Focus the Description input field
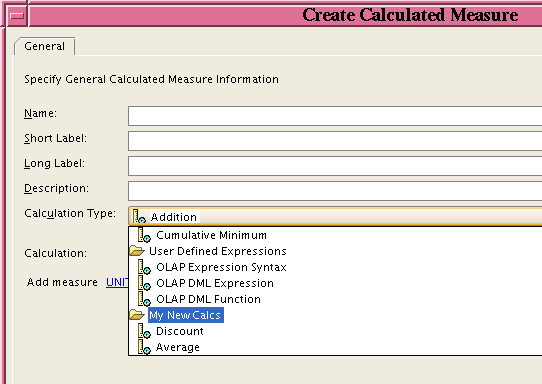Screen dimensions: 542x384 pos(335,191)
